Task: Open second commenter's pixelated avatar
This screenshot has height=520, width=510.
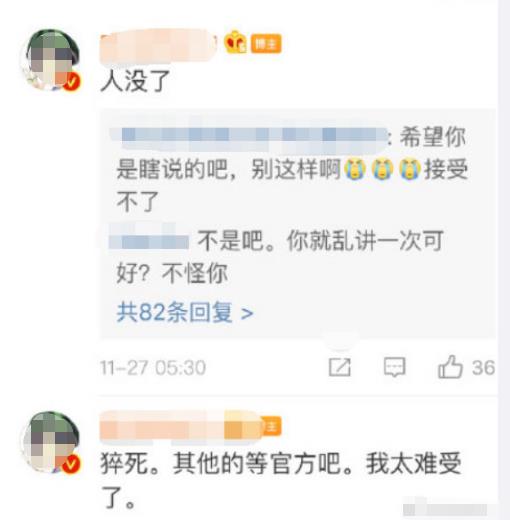Action: click(51, 442)
